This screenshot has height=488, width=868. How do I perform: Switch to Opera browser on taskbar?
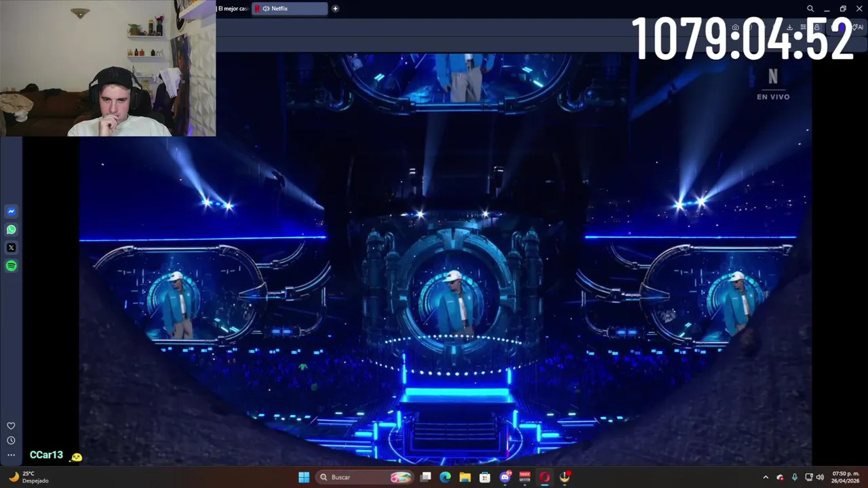pos(545,477)
